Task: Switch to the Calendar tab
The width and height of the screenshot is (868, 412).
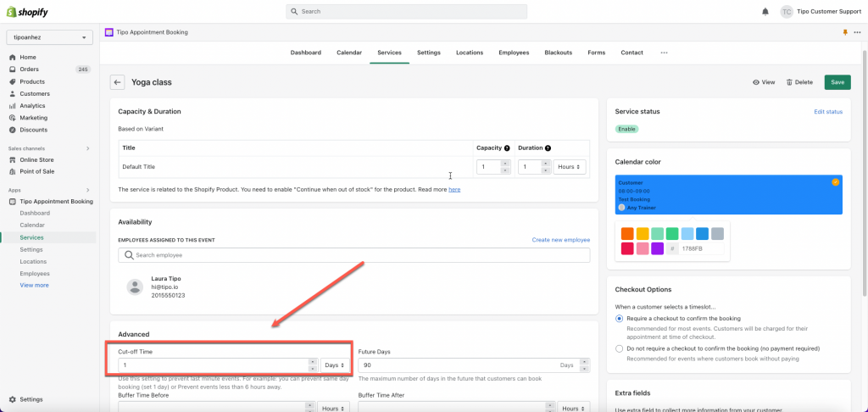Action: (349, 53)
